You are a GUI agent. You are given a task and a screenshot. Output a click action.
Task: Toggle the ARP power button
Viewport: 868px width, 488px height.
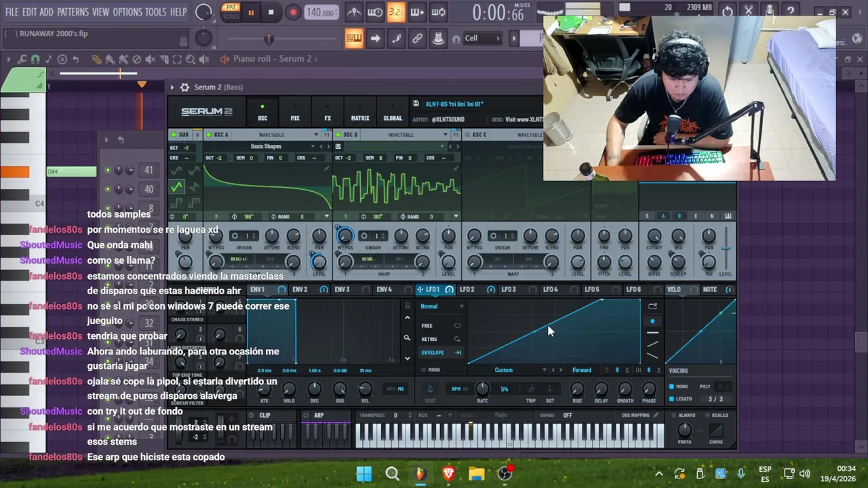click(307, 415)
